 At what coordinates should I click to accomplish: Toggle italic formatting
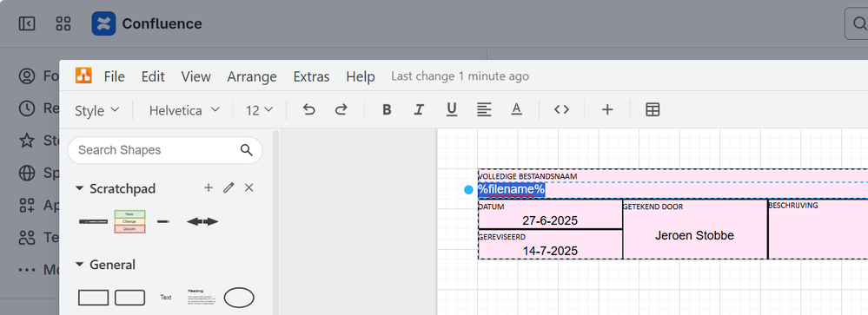(419, 110)
